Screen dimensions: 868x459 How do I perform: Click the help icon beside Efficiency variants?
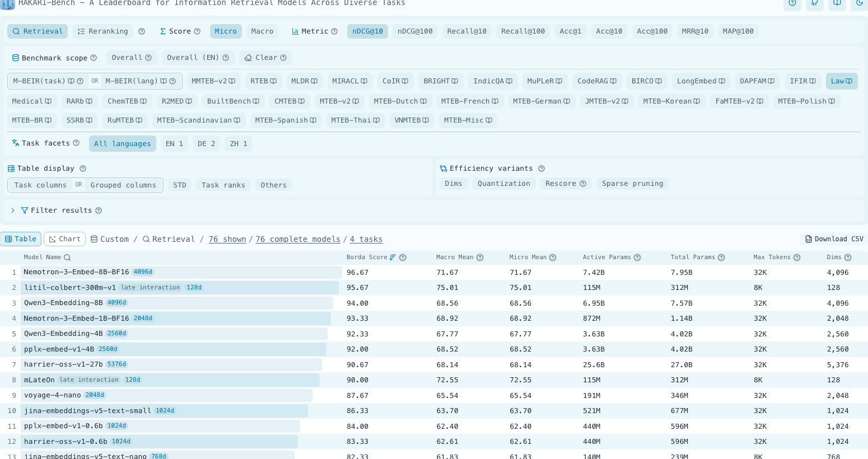[542, 168]
